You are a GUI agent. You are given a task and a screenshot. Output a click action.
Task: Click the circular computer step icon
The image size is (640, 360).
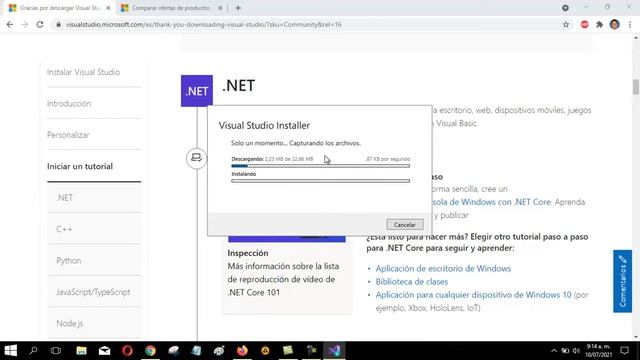[x=196, y=158]
